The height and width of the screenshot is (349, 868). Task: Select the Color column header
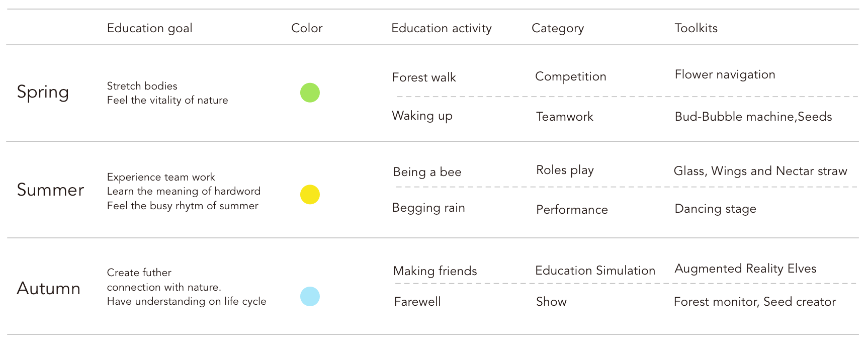click(307, 28)
